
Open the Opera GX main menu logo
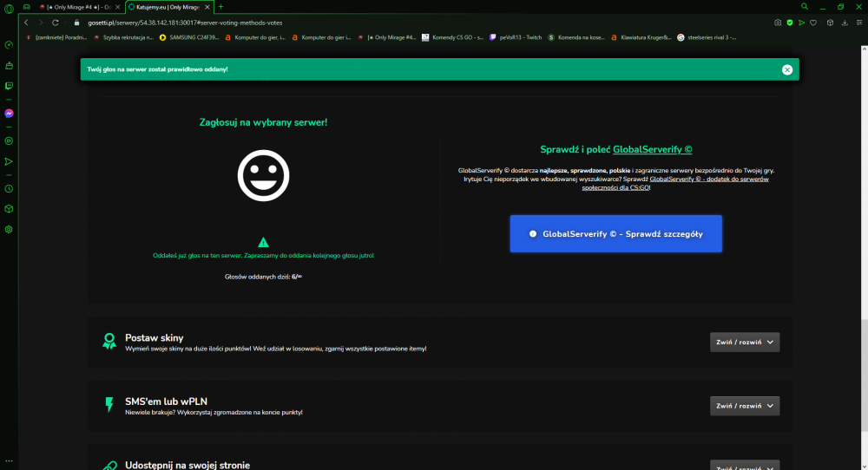point(9,9)
